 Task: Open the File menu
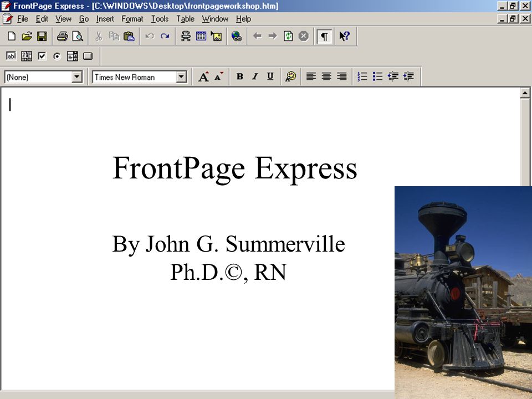22,19
